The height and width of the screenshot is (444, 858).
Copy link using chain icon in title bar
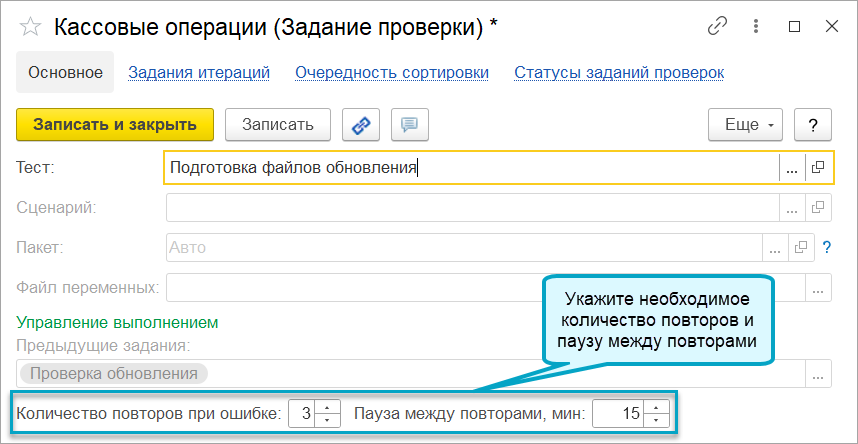pos(717,26)
